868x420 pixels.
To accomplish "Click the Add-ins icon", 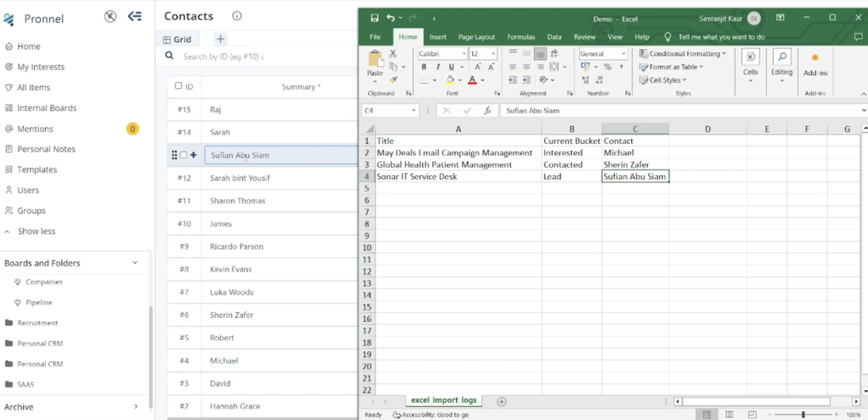I will (815, 58).
